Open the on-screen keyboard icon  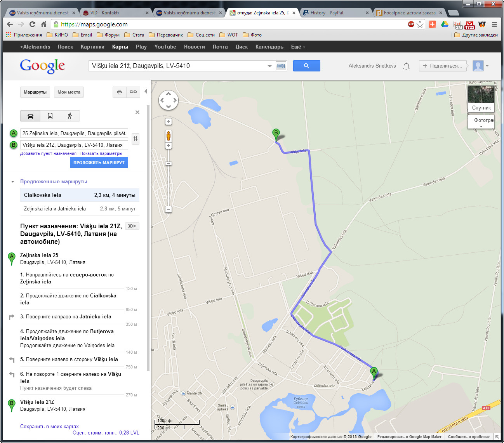point(281,66)
